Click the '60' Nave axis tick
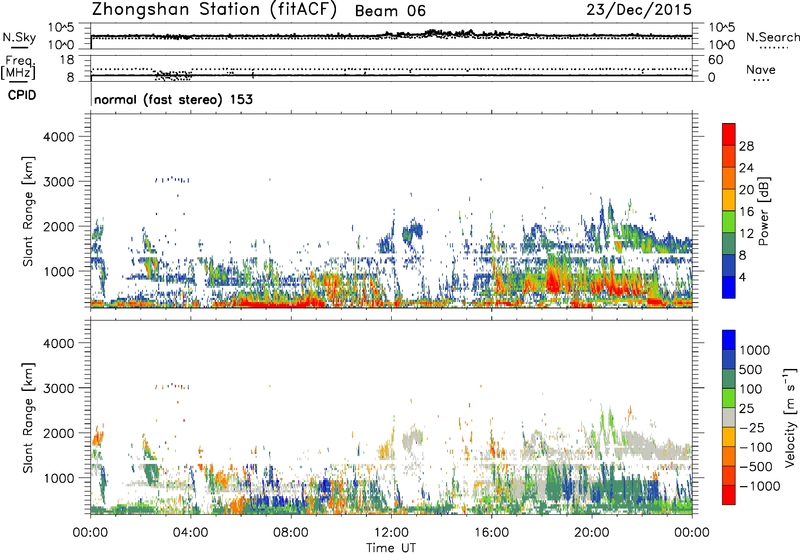This screenshot has width=800, height=554. click(716, 60)
